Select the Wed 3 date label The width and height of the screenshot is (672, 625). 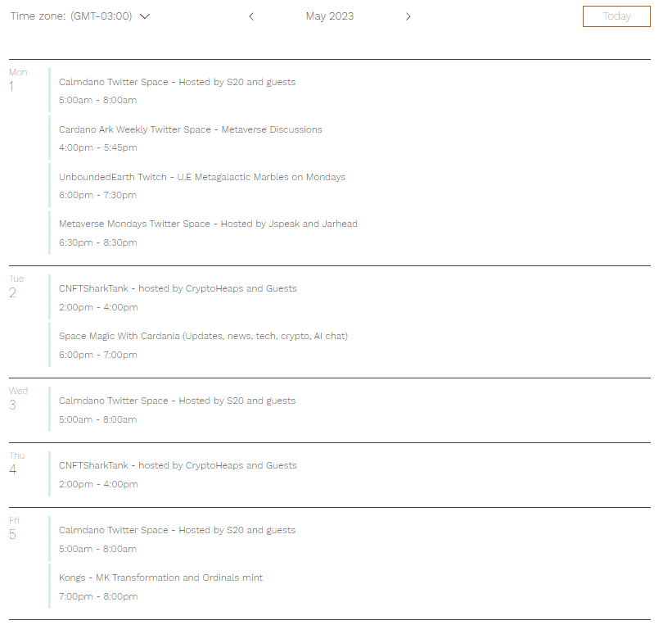18,399
